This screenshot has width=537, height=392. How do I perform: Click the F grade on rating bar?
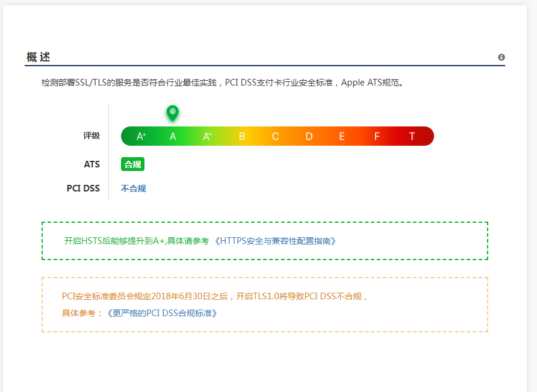(377, 136)
